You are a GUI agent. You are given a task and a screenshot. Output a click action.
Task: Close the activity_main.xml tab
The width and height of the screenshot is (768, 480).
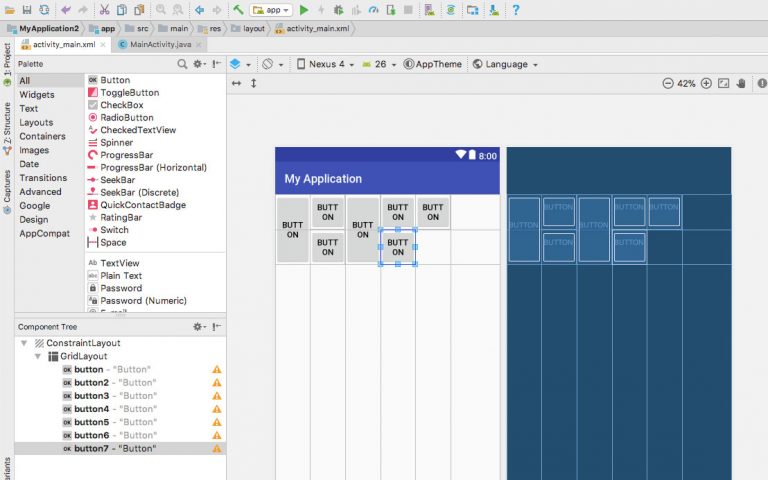103,45
